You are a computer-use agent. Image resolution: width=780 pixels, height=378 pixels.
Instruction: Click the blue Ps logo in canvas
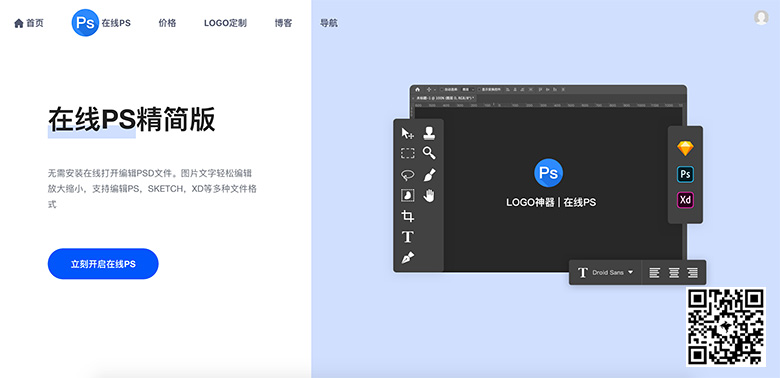[x=548, y=173]
